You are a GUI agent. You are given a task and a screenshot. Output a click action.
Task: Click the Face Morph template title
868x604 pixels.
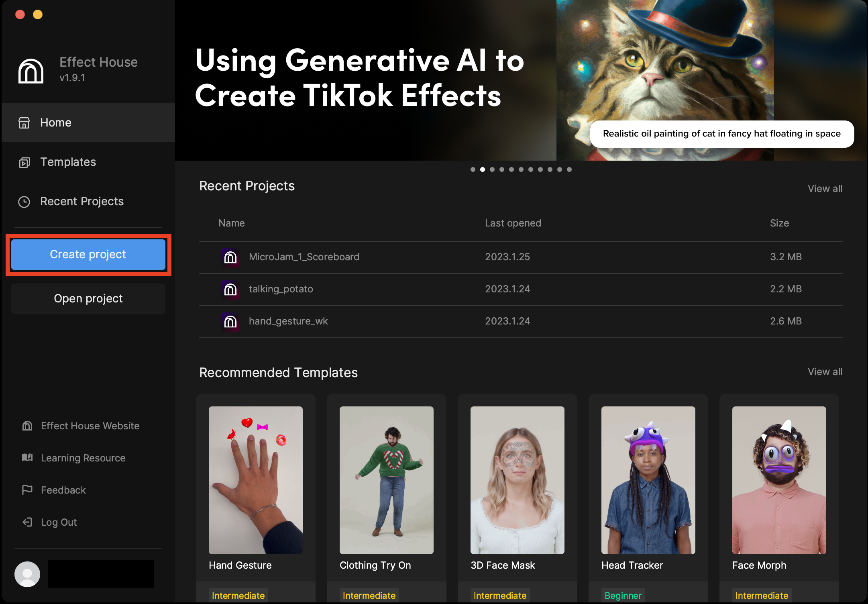[x=759, y=565]
